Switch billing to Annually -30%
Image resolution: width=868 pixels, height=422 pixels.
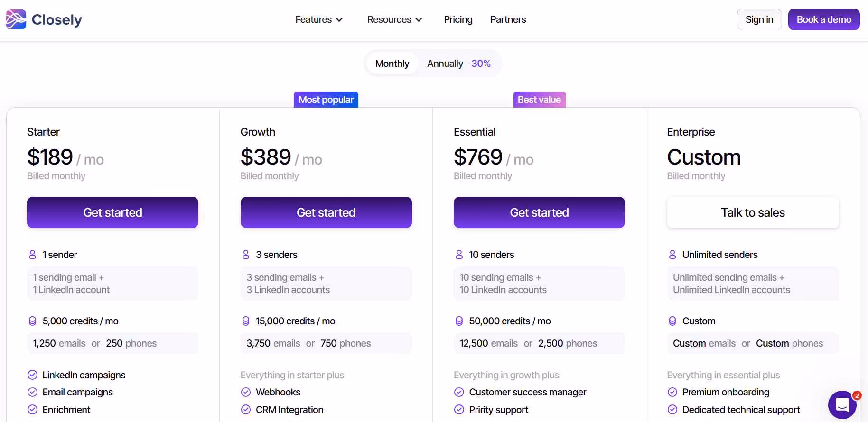[459, 64]
